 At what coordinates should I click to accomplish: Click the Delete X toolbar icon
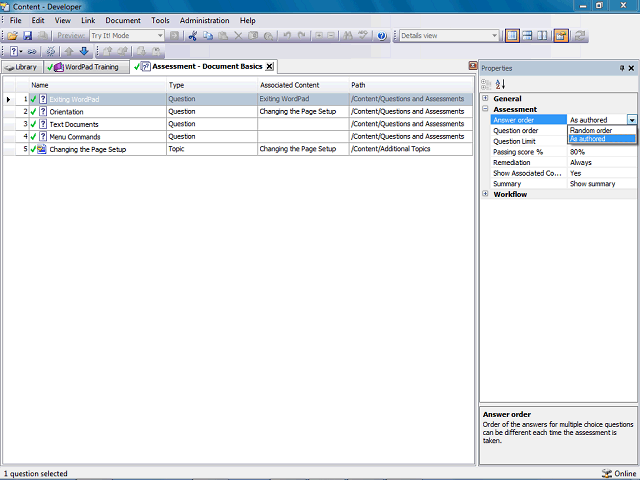[x=238, y=36]
